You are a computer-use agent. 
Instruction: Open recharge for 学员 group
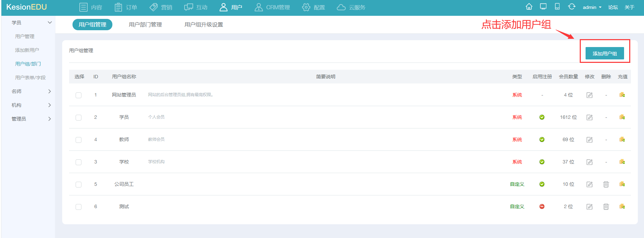tap(622, 117)
